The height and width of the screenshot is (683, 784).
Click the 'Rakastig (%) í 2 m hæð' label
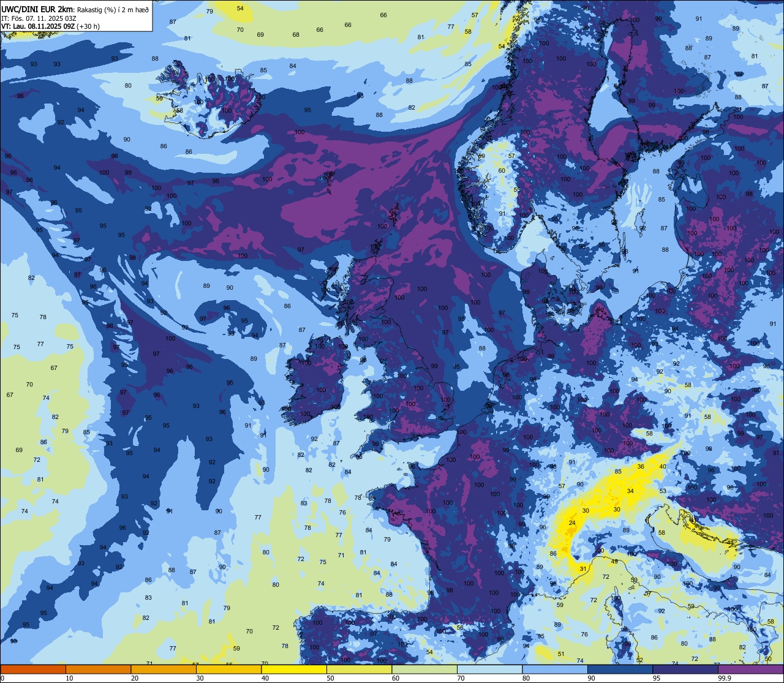[x=113, y=9]
